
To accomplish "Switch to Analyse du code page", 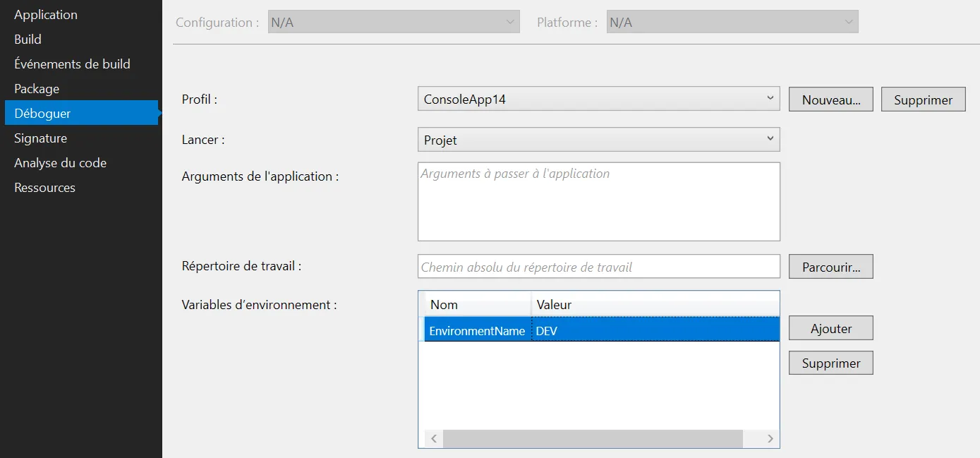I will point(60,163).
